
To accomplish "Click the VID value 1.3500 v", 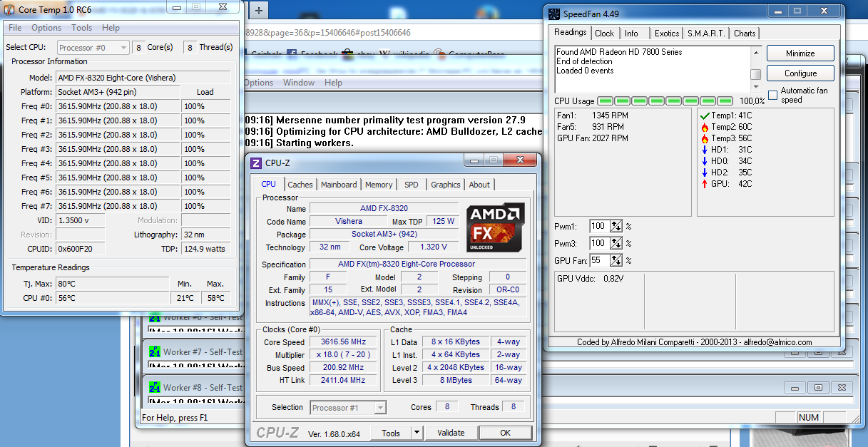I will (x=81, y=220).
